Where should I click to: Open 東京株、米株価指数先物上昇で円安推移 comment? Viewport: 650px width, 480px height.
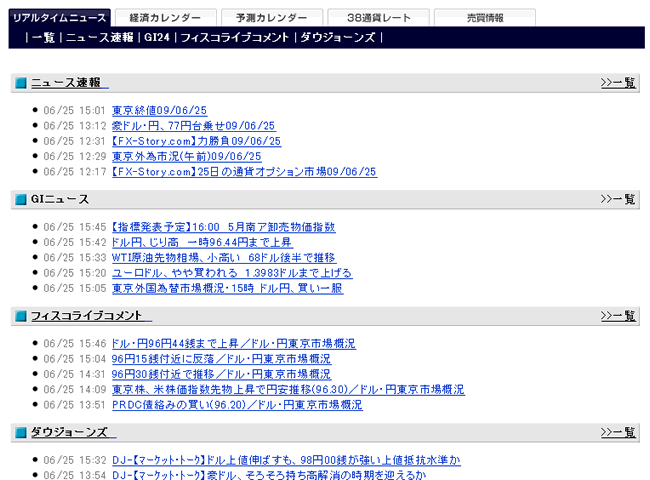point(288,390)
